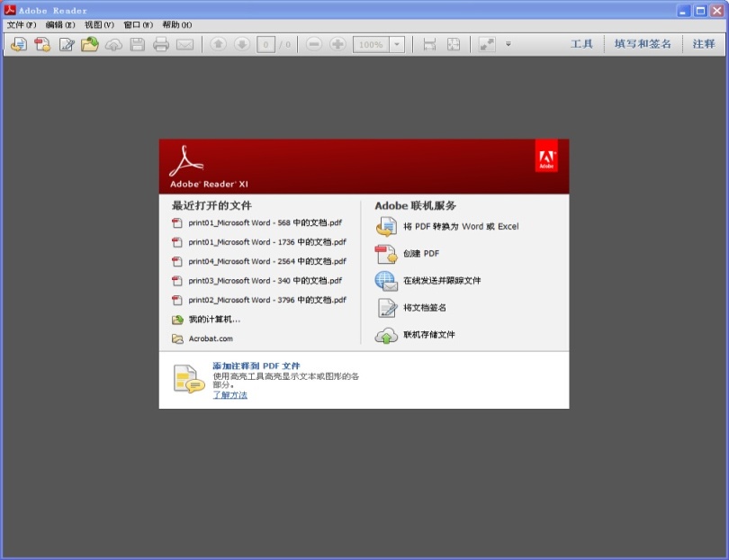This screenshot has width=729, height=560.
Task: Open the 帮助(H) menu
Action: pyautogui.click(x=177, y=24)
